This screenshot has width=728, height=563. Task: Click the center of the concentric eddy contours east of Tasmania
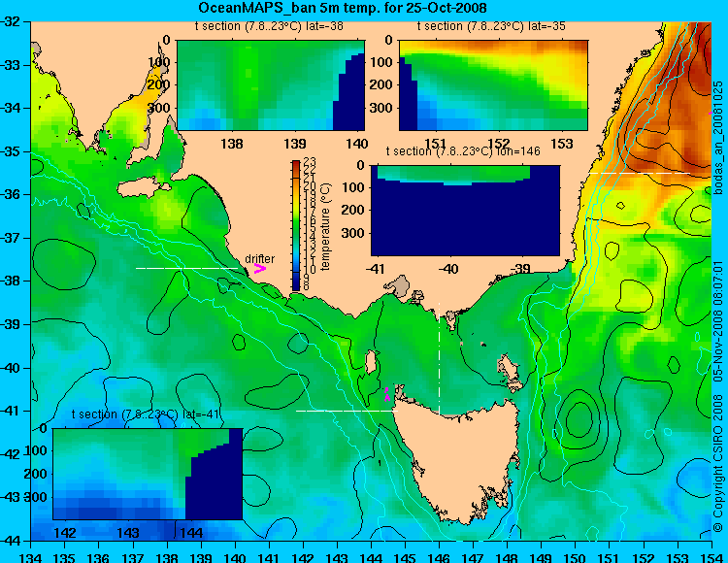pyautogui.click(x=579, y=419)
